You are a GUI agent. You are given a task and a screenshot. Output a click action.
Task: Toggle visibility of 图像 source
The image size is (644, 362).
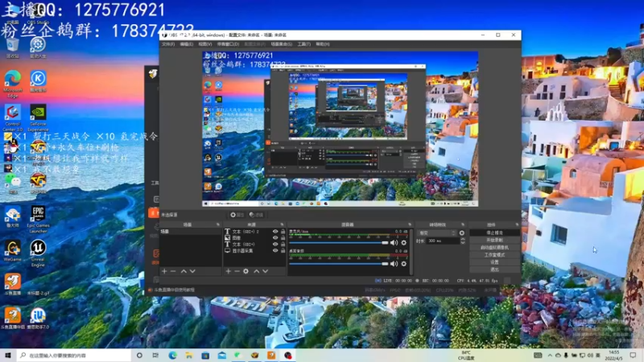(275, 237)
